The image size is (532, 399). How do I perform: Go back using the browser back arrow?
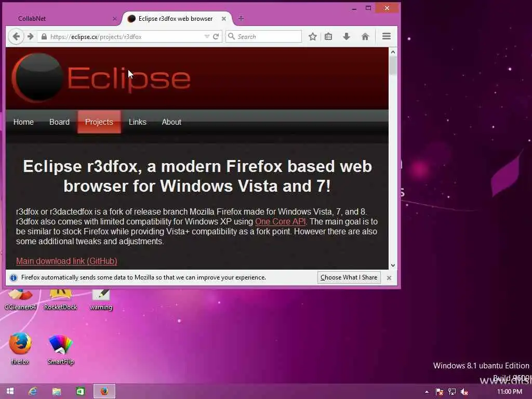click(x=16, y=36)
